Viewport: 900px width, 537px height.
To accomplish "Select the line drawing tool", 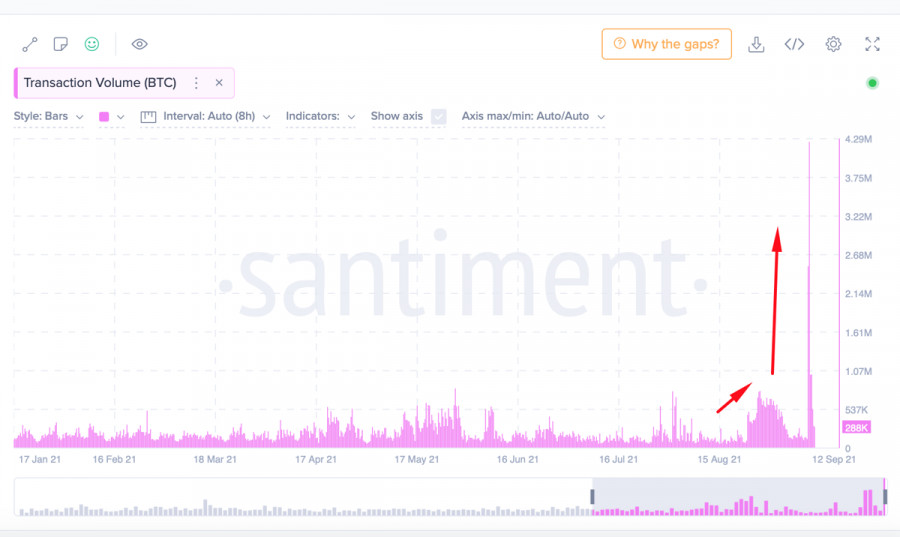I will [x=30, y=44].
